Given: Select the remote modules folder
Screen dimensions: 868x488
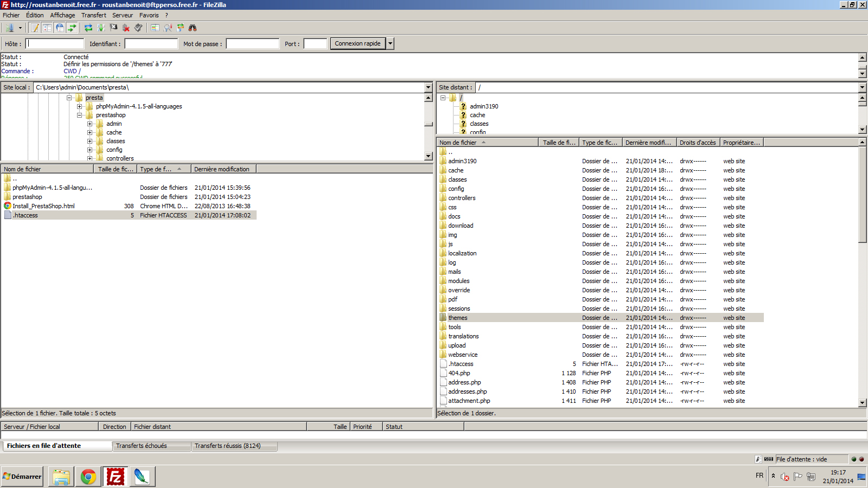Looking at the screenshot, I should (601, 281).
